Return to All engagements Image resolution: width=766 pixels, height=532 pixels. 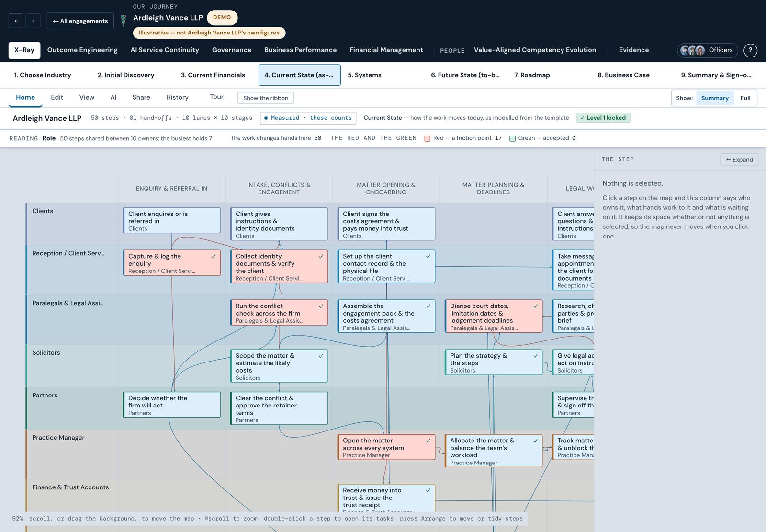point(80,21)
